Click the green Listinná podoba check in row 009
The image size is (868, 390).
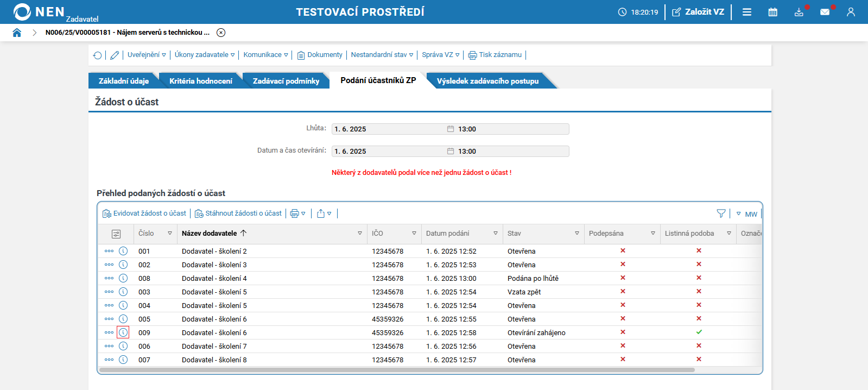pos(699,332)
